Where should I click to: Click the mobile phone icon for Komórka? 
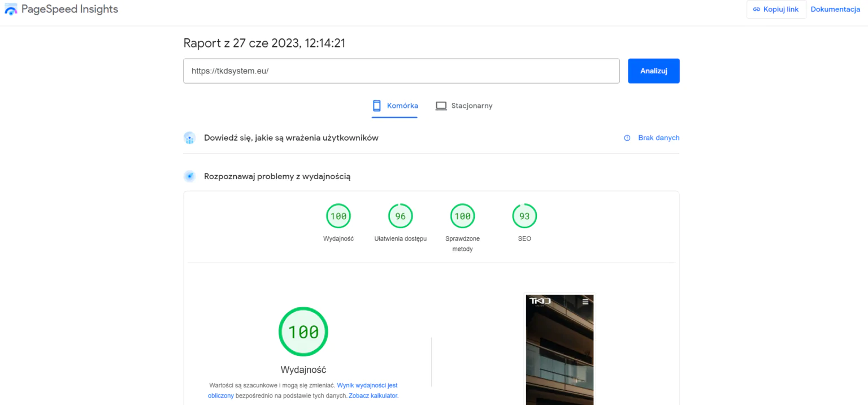377,106
